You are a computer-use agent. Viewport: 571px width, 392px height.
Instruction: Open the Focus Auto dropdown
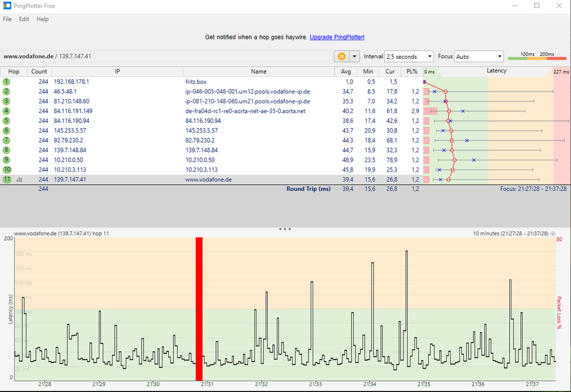[x=479, y=57]
